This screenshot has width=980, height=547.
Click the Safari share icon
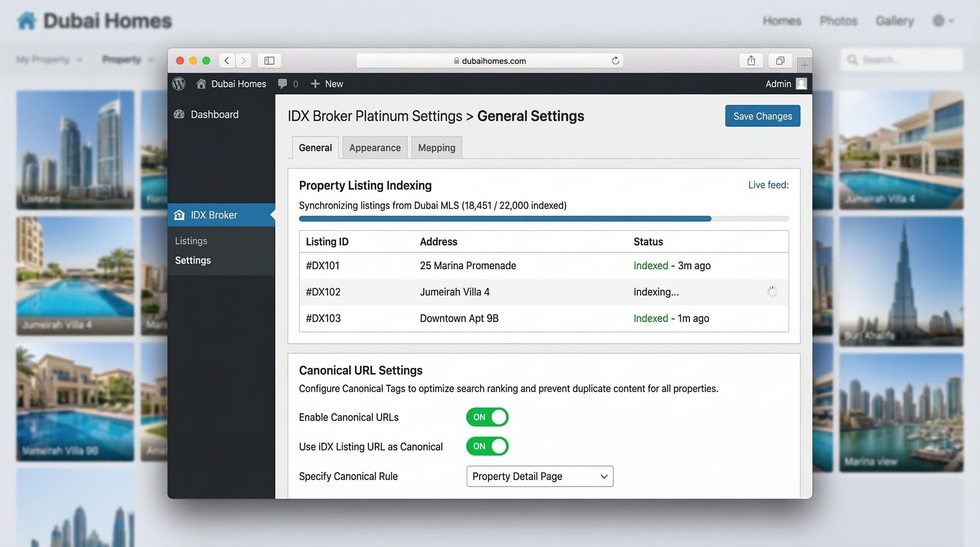click(751, 61)
